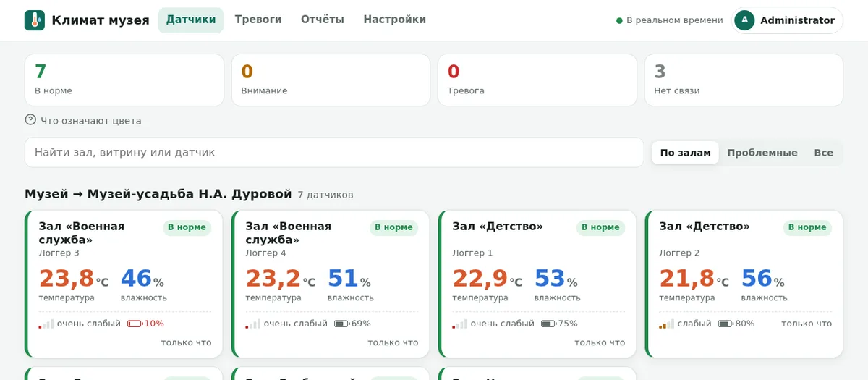This screenshot has height=380, width=868.
Task: Switch to the Тревоги tab
Action: [258, 20]
